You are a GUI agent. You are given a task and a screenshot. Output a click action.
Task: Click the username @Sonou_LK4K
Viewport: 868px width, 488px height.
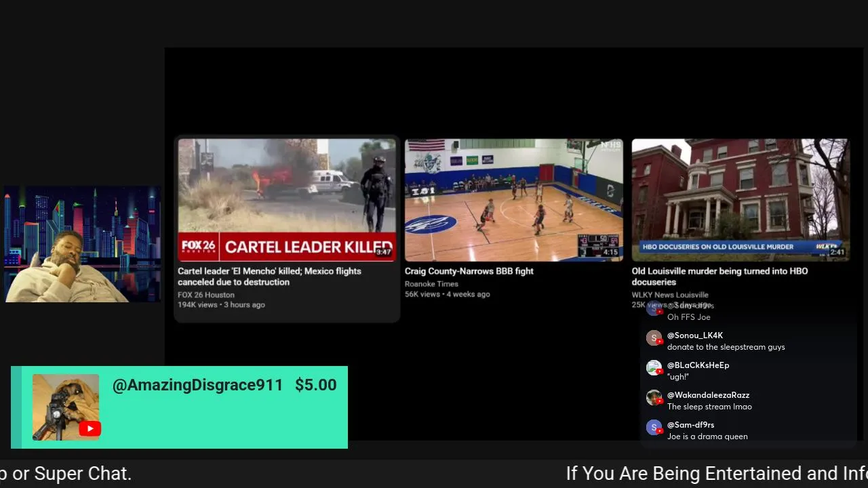click(x=695, y=335)
